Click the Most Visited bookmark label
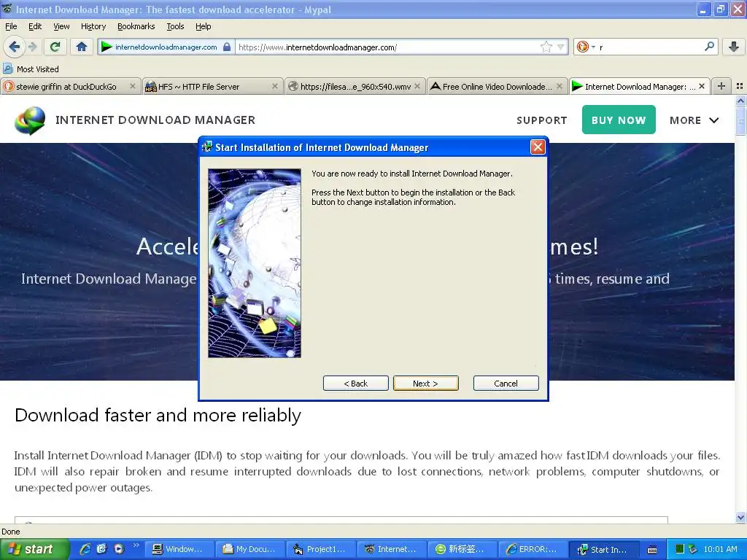This screenshot has width=747, height=560. pyautogui.click(x=38, y=69)
